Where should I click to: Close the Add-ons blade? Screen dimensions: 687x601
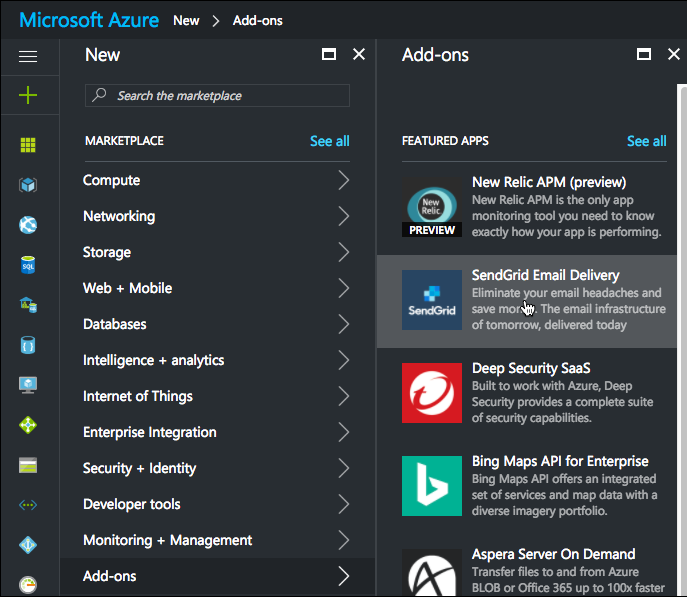pyautogui.click(x=673, y=54)
